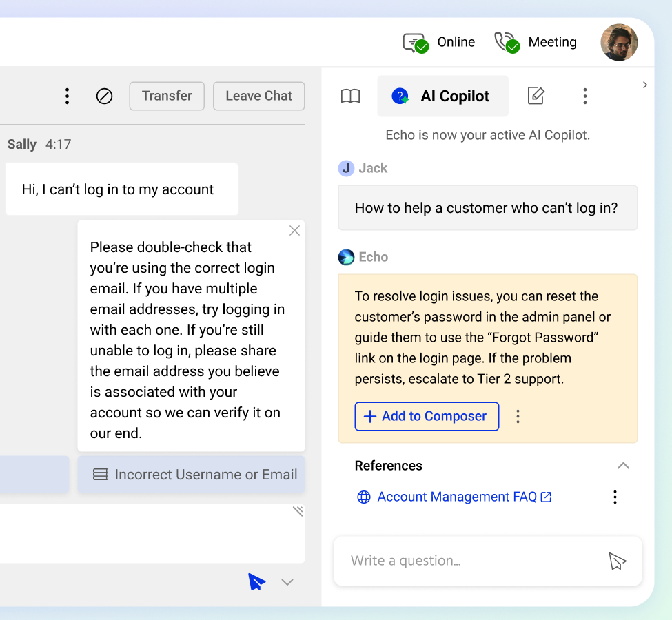Image resolution: width=672 pixels, height=620 pixels.
Task: Click the blue send message arrow
Action: 256,582
